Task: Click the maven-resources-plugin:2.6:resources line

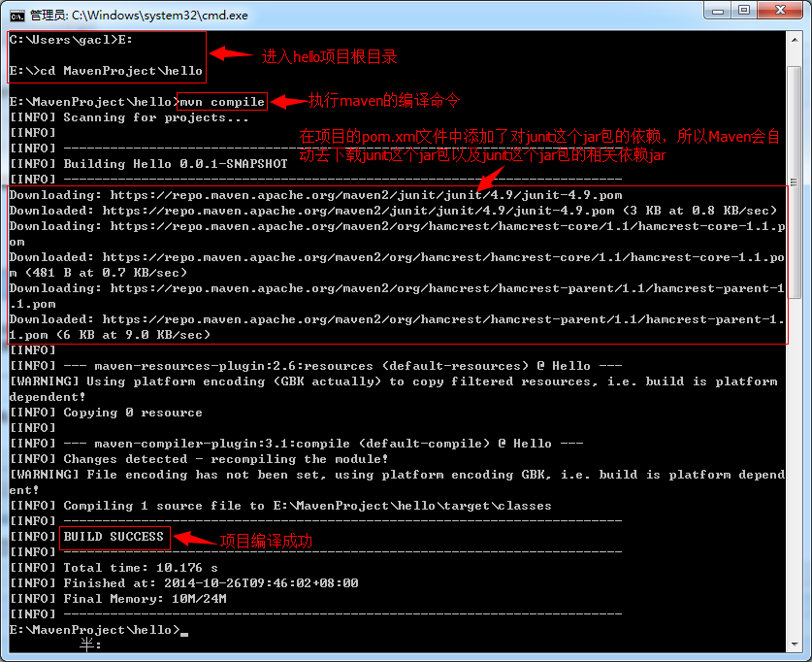Action: (x=315, y=366)
